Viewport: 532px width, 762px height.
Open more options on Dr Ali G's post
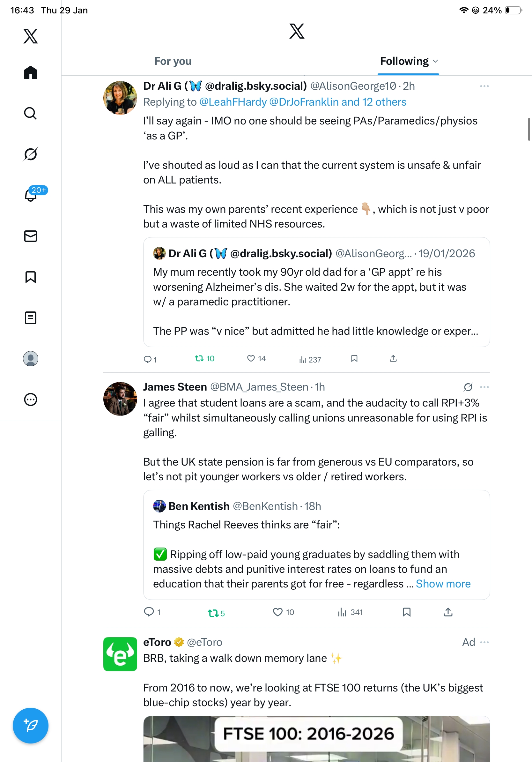tap(484, 86)
